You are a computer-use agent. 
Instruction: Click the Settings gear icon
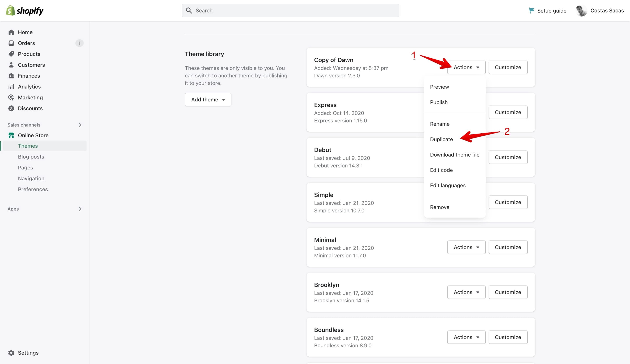click(11, 352)
